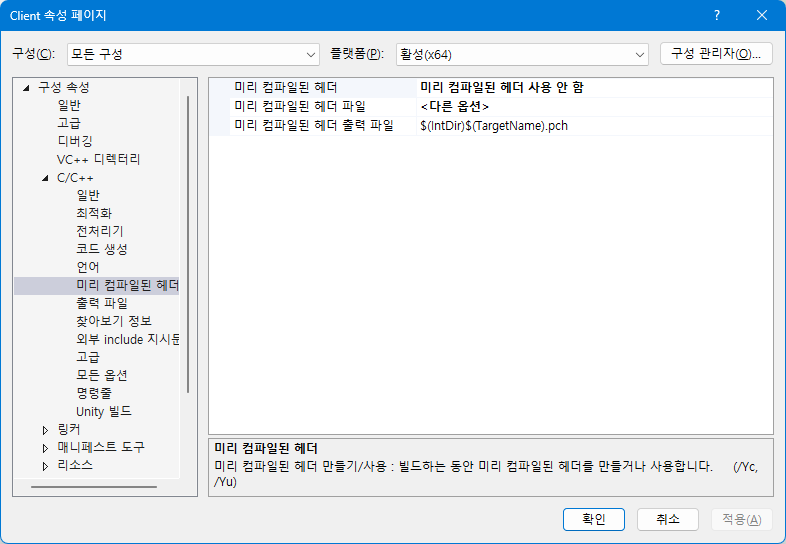Select the VC++ 디렉터리 tree item
The image size is (786, 544).
point(98,159)
